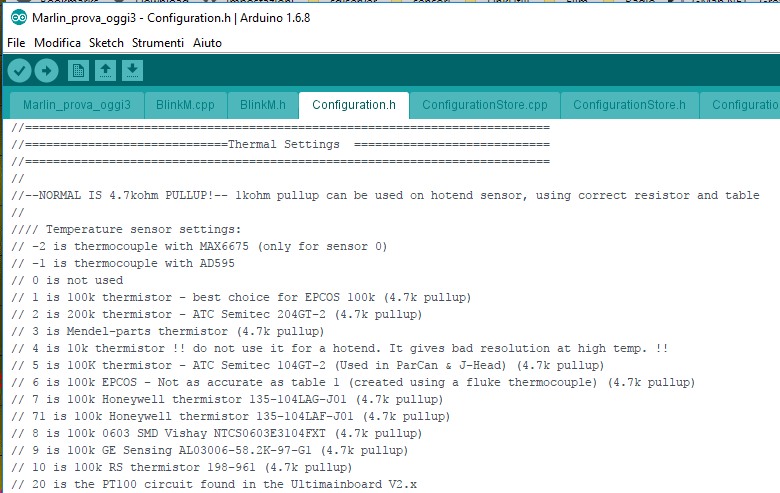
Task: Create a new sketch with the New icon
Action: 78,71
